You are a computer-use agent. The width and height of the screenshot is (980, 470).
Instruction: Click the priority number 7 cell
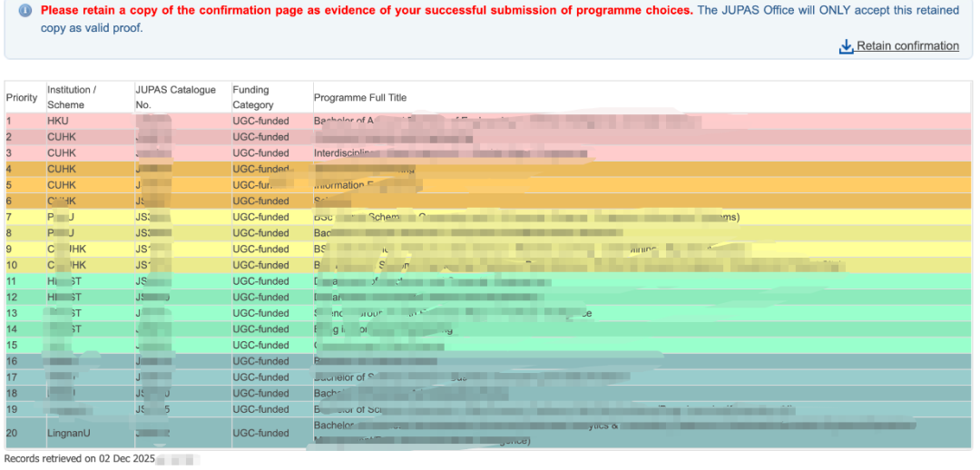point(9,218)
